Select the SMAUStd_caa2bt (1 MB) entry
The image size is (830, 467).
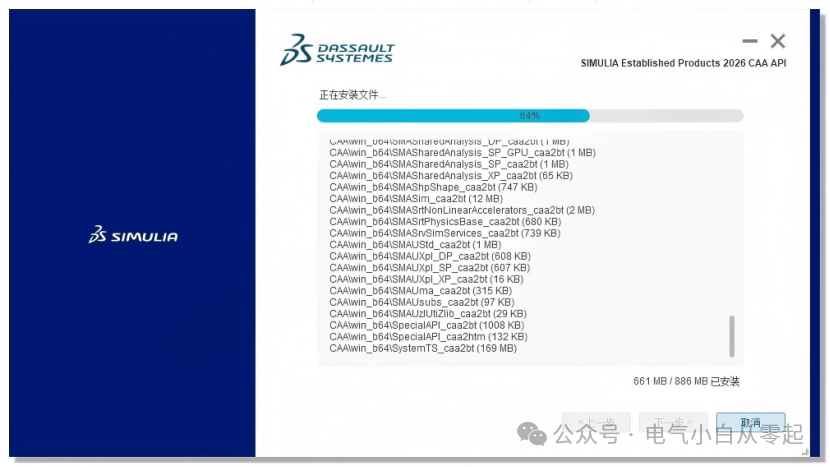click(x=415, y=245)
